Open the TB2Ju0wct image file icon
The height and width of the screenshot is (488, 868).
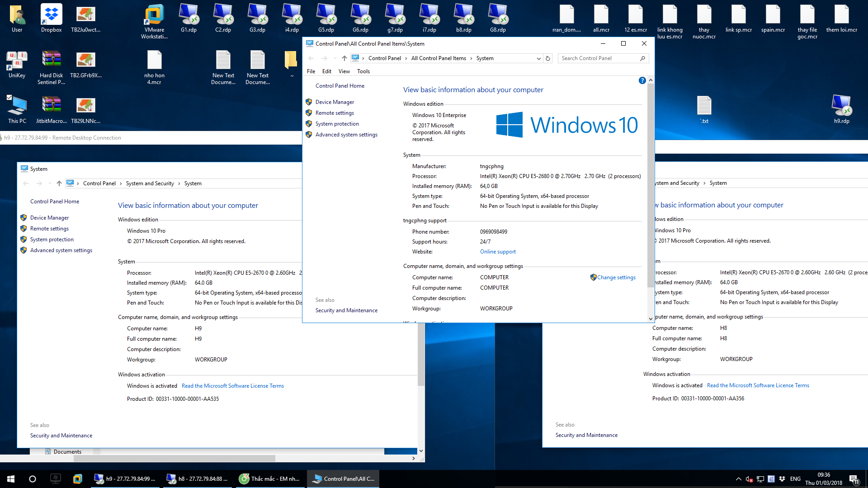click(85, 18)
